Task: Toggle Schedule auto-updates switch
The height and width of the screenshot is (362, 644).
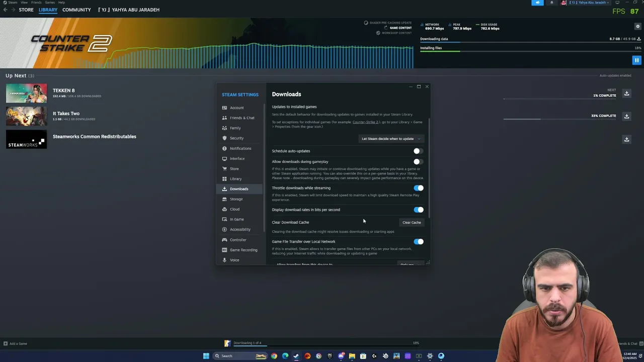Action: point(419,151)
